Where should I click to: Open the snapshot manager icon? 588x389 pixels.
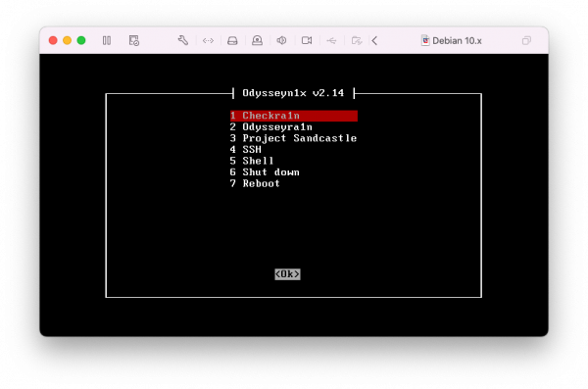(134, 40)
